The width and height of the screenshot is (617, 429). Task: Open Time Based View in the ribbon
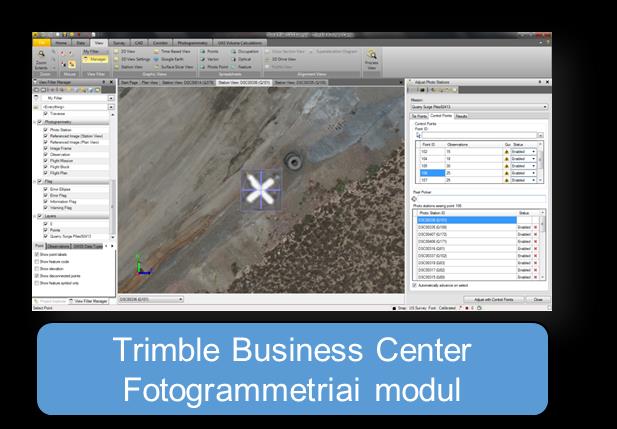172,52
